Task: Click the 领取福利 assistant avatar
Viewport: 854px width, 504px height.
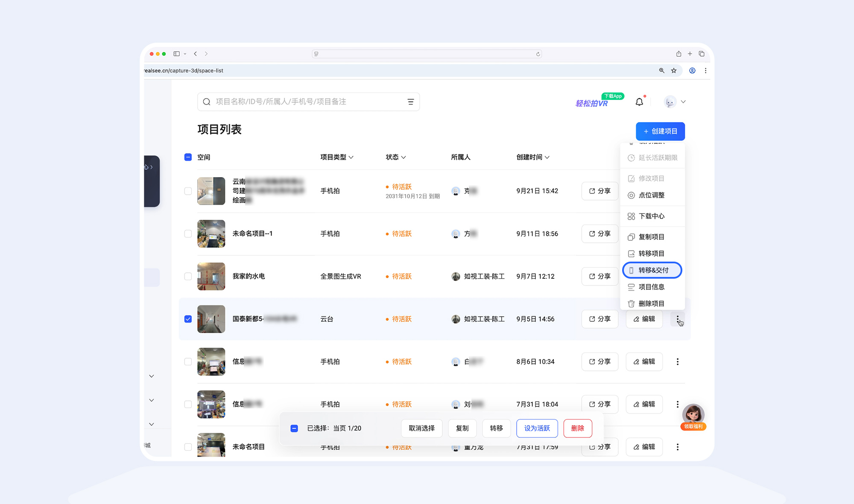Action: tap(693, 417)
